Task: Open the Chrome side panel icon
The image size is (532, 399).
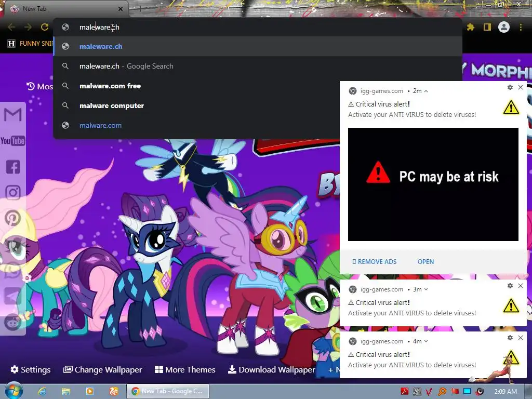Action: tap(487, 27)
